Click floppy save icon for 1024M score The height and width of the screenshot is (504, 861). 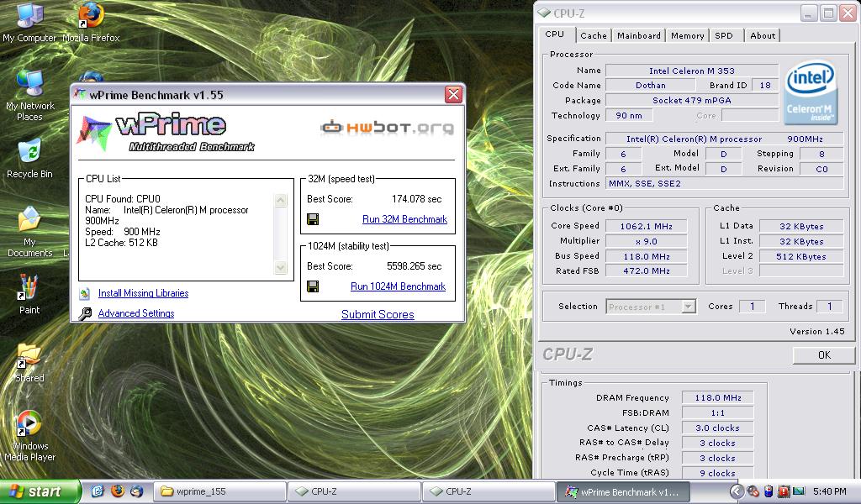[313, 286]
